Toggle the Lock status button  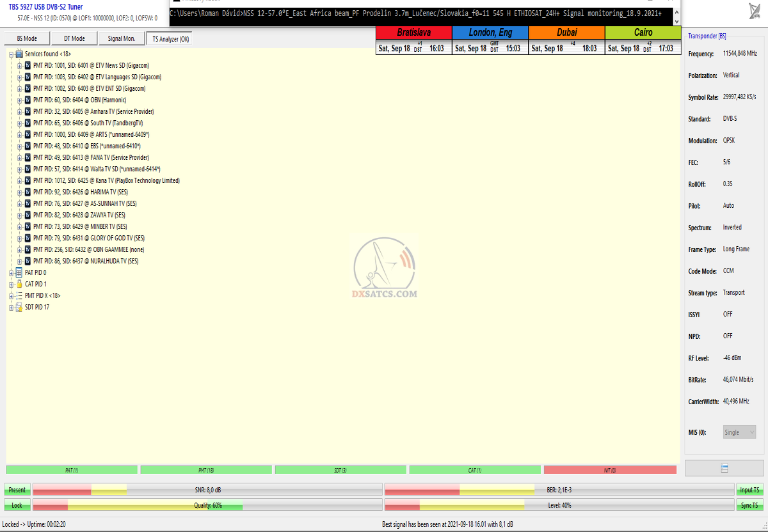[17, 505]
